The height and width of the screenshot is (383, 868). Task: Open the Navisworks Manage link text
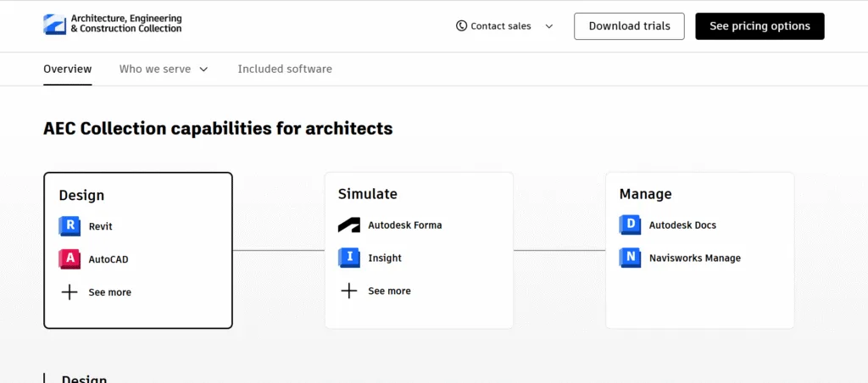click(x=695, y=258)
